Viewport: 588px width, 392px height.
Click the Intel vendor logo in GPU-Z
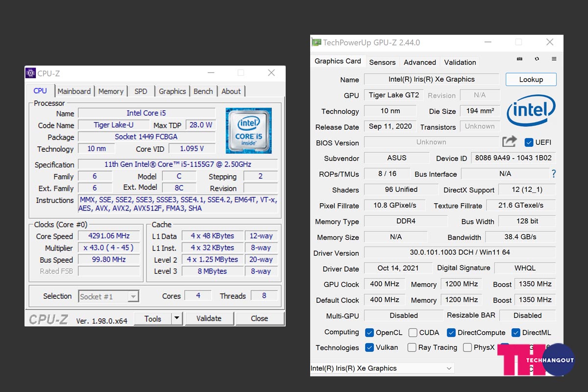pyautogui.click(x=531, y=110)
